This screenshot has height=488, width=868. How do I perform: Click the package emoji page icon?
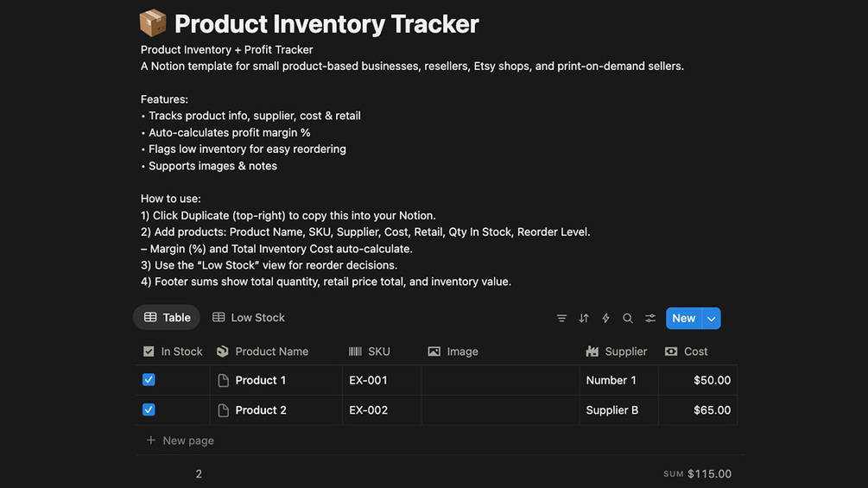click(153, 23)
